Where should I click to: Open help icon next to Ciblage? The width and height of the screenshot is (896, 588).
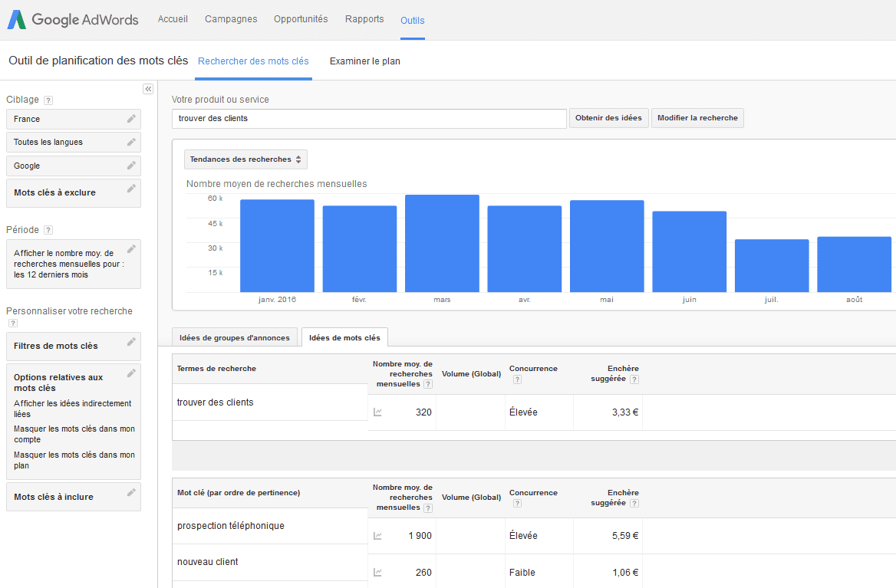(48, 100)
